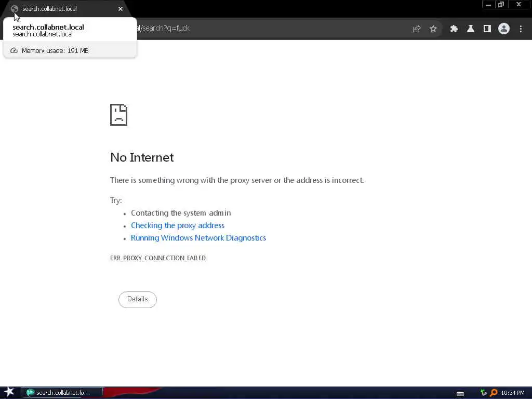Image resolution: width=532 pixels, height=399 pixels.
Task: Restore down the browser window
Action: pos(501,5)
